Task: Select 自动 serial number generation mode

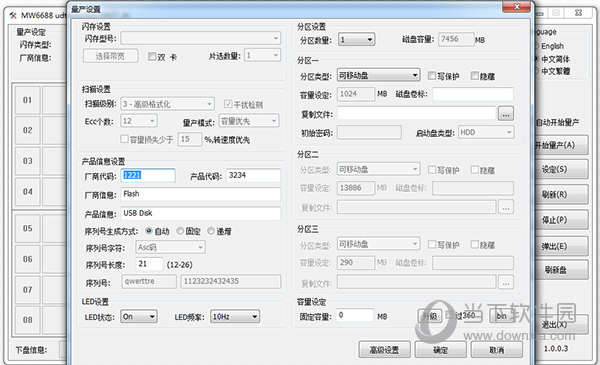Action: [149, 231]
